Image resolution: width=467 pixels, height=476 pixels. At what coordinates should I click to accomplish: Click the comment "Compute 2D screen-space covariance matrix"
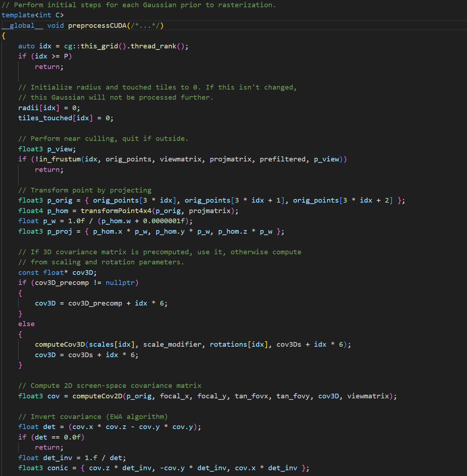click(x=110, y=386)
